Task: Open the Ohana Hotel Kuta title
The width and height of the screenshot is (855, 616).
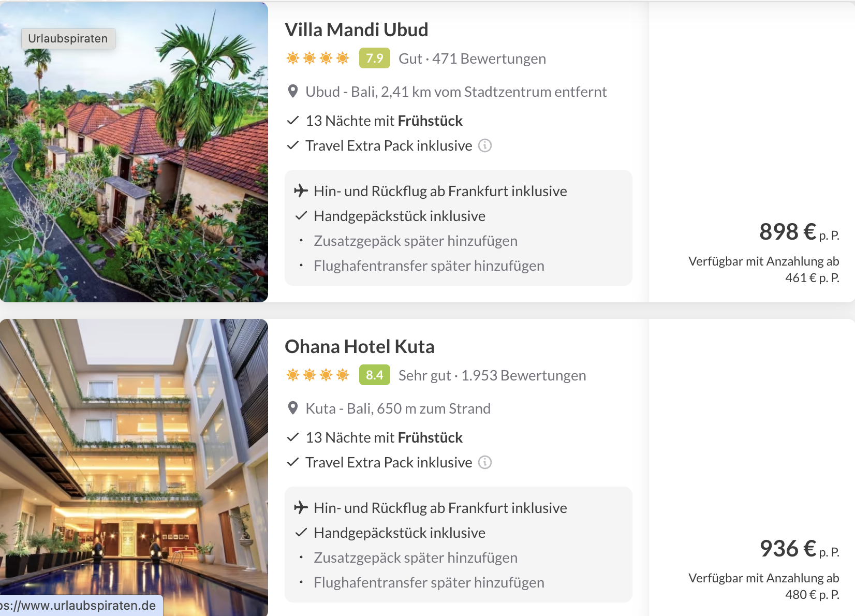Action: pyautogui.click(x=360, y=347)
